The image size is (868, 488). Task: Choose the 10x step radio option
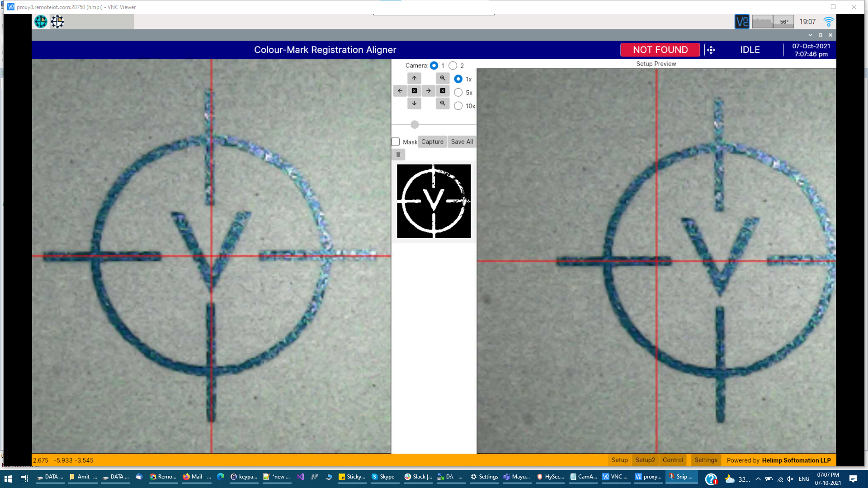point(458,106)
